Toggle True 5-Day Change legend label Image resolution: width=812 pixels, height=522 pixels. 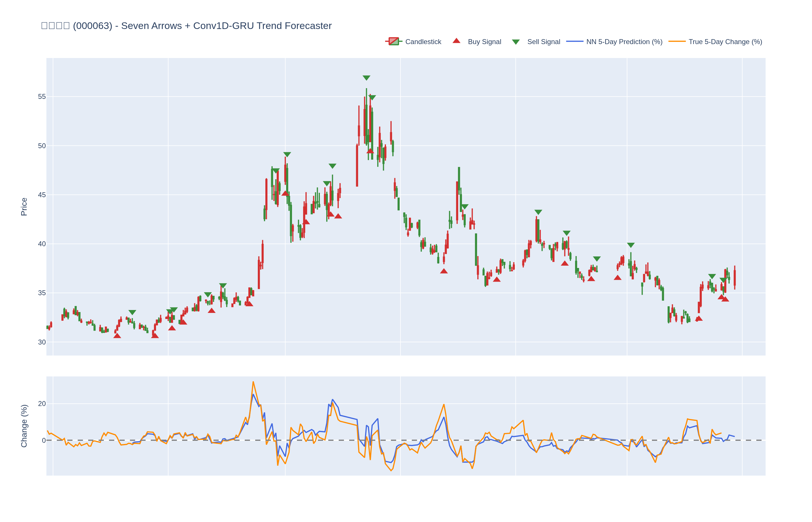pyautogui.click(x=725, y=42)
